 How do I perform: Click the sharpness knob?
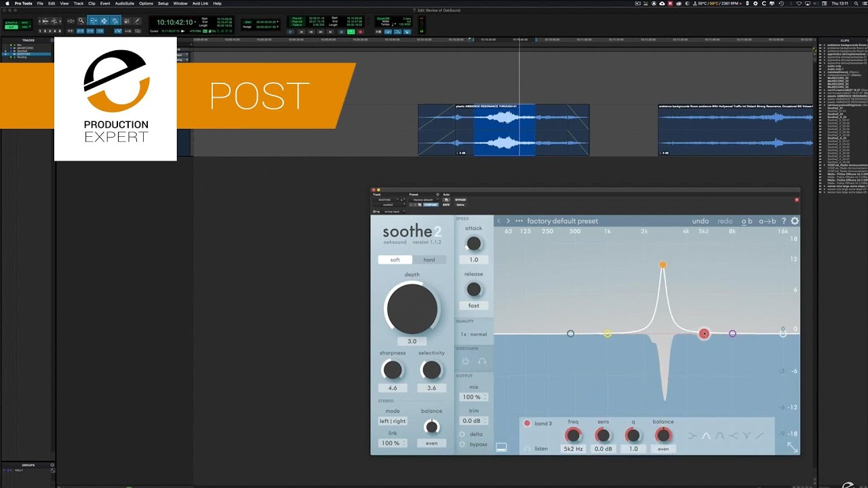393,370
